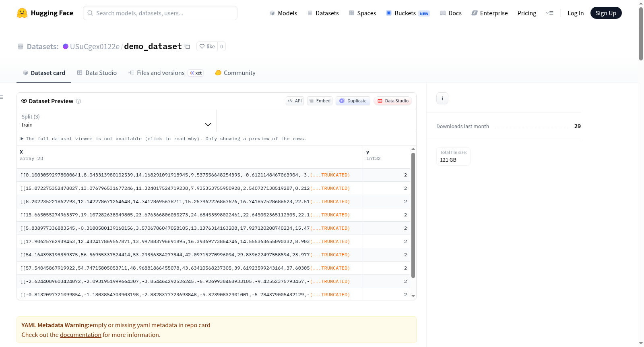Screen dimensions: 644x347
Task: Select row starting with [[-2.6244089603424072
Action: click(213, 281)
